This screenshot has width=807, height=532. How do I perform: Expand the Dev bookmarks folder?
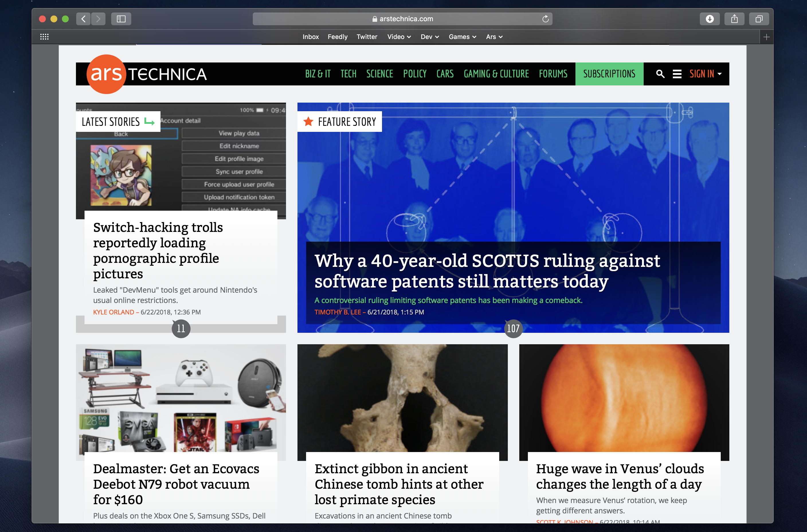coord(430,37)
